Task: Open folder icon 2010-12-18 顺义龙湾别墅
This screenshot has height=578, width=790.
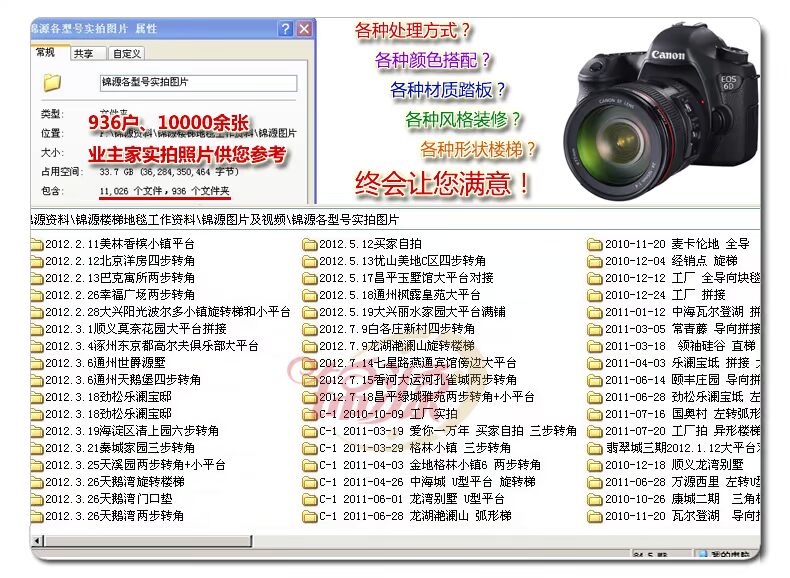Action: coord(595,466)
